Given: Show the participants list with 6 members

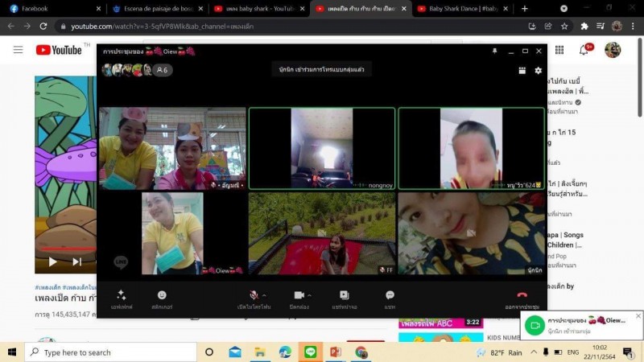Looking at the screenshot, I should point(163,70).
